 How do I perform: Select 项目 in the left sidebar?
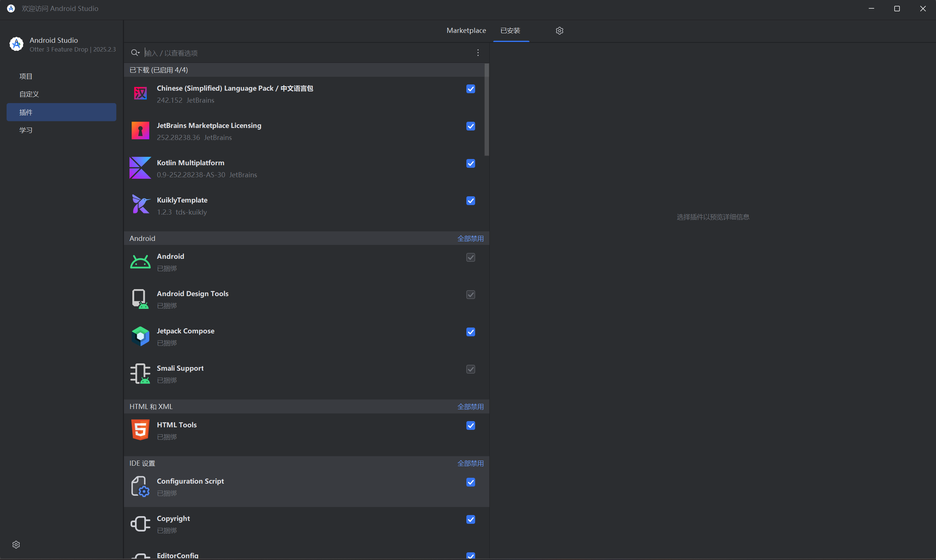pos(26,76)
